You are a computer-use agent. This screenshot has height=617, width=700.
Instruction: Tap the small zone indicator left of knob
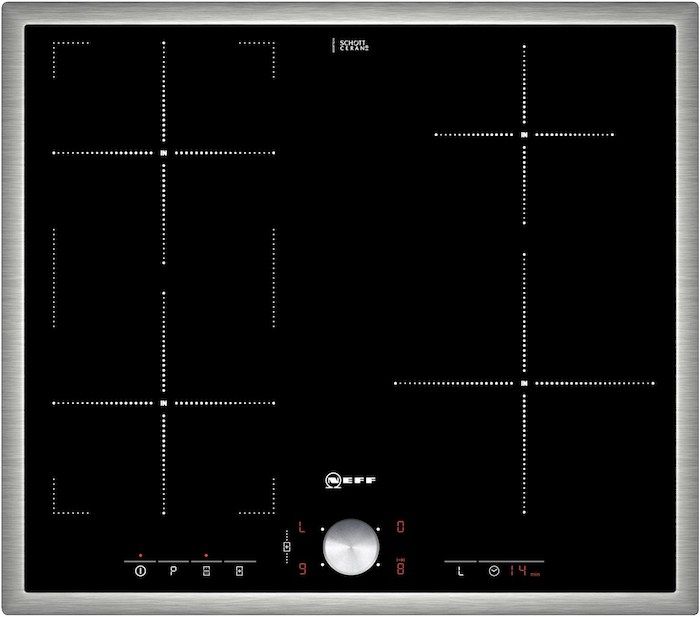click(288, 546)
